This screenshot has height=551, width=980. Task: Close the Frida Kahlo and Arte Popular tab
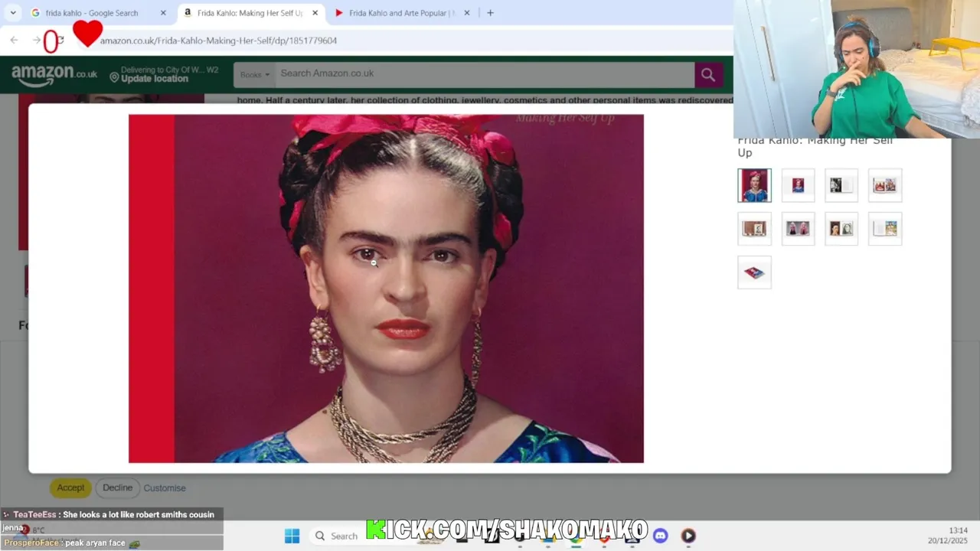click(467, 13)
